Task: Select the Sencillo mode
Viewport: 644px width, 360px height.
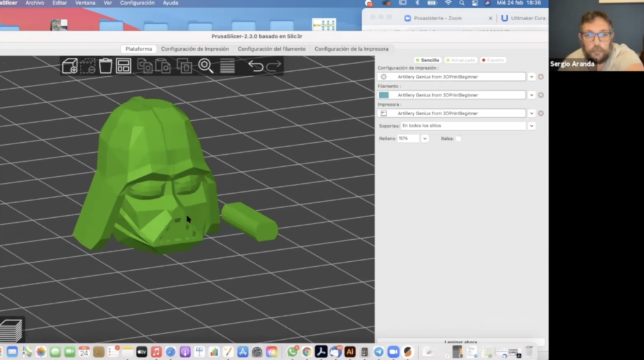Action: (x=427, y=60)
